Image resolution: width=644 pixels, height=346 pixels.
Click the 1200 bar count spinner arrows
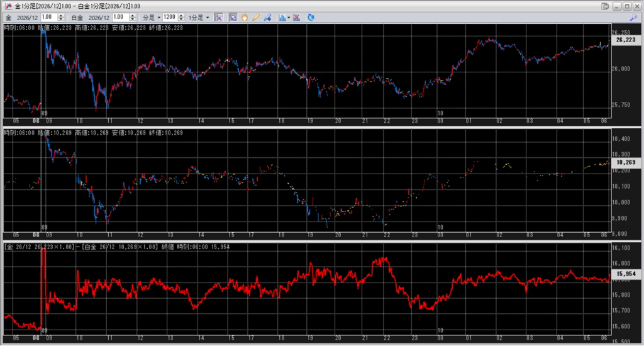pyautogui.click(x=182, y=18)
